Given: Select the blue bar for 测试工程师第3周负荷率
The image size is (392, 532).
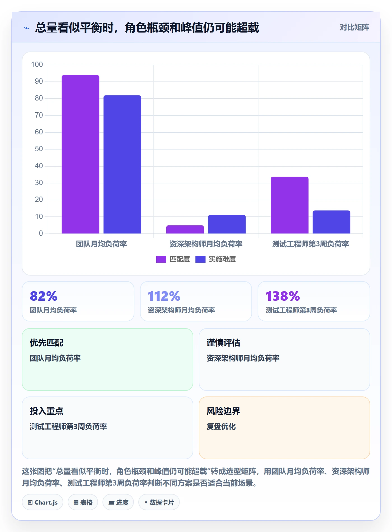Looking at the screenshot, I should click(x=332, y=222).
